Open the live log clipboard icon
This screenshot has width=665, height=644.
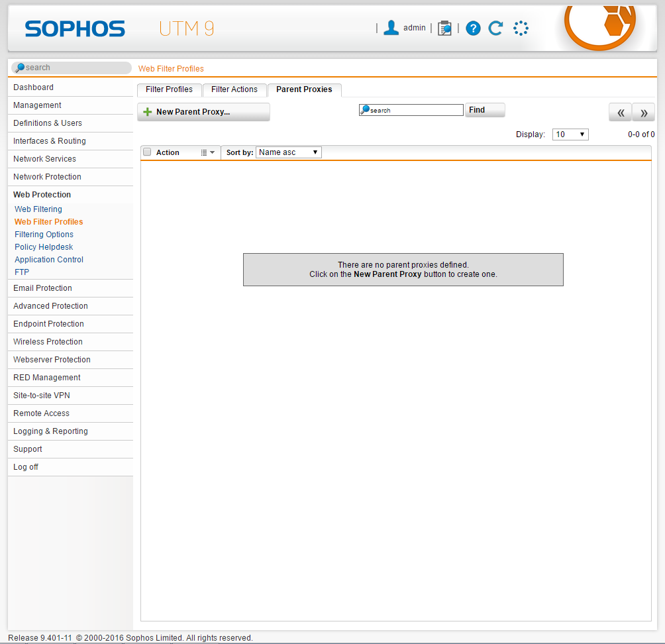pyautogui.click(x=444, y=28)
